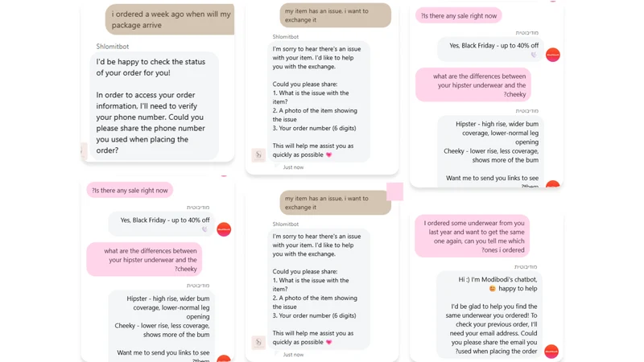Click the red avatar next to the Black Friday reply in the top-right chat
Image resolution: width=644 pixels, height=362 pixels.
[x=553, y=55]
